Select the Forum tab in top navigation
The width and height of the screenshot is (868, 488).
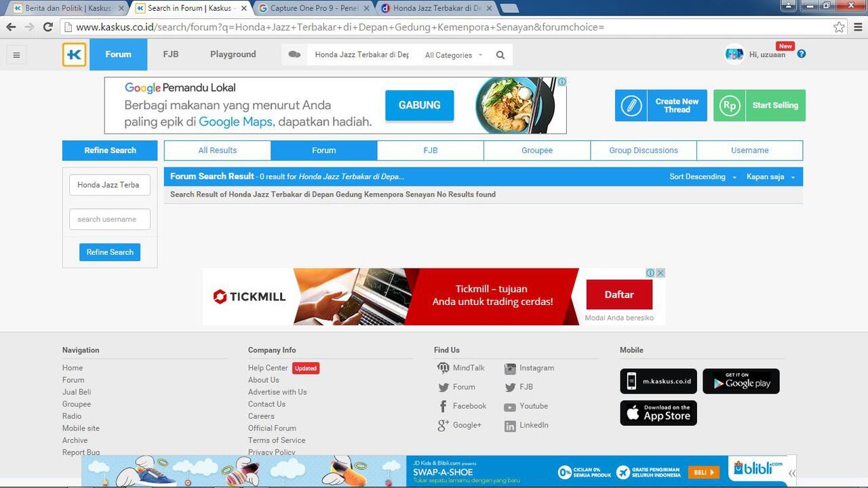[118, 54]
